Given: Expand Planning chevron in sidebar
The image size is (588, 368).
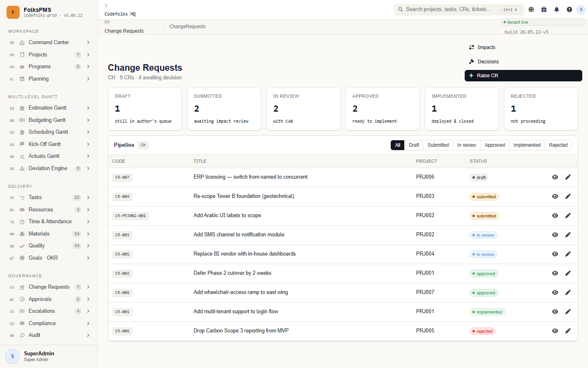Looking at the screenshot, I should pos(88,79).
